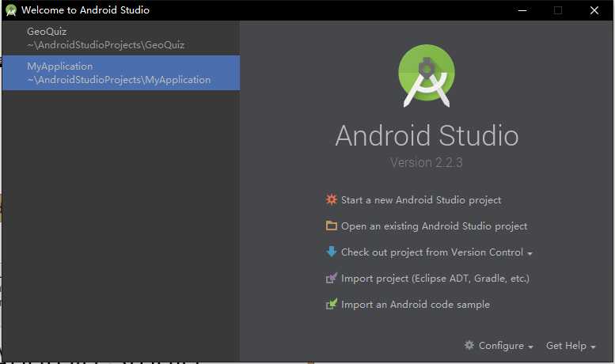
Task: Click the Import project icon with purple arrow
Action: (x=332, y=278)
